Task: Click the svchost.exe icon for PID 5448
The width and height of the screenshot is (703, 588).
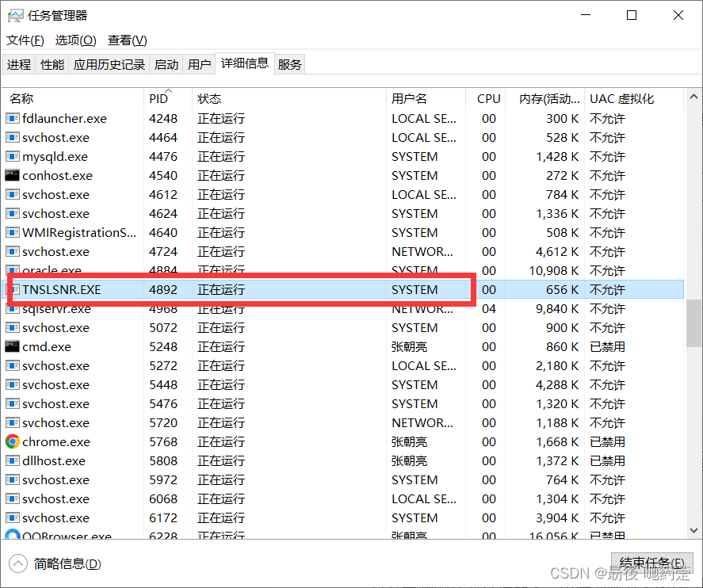Action: click(12, 384)
